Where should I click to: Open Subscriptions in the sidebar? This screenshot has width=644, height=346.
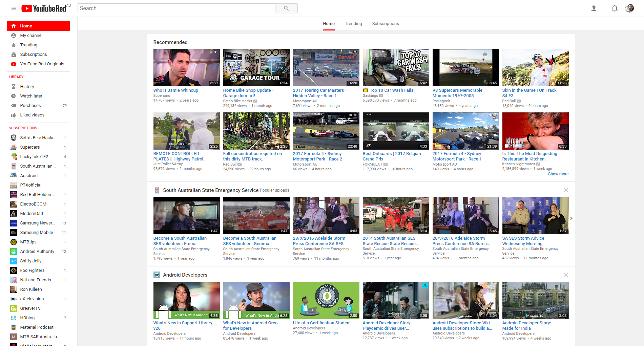point(39,55)
